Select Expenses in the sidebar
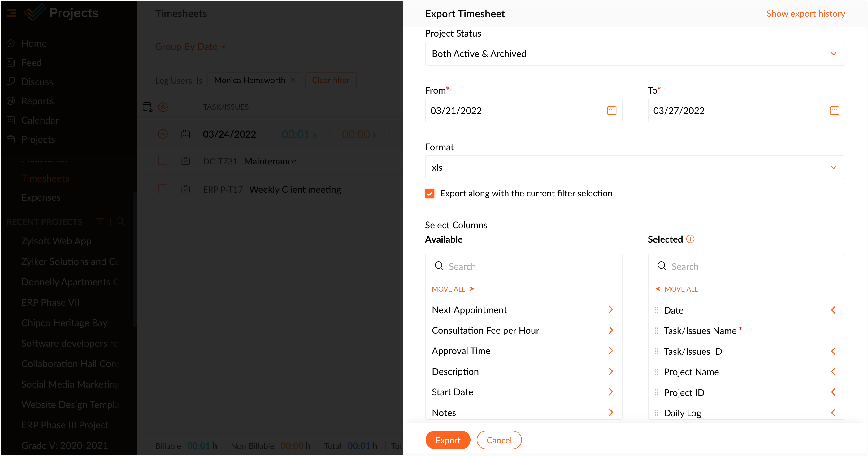Screen dimensions: 868x456 [x=41, y=197]
